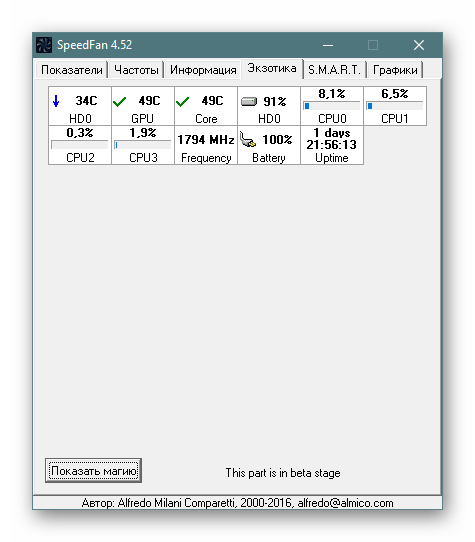The width and height of the screenshot is (475, 542).
Task: Click the blue down arrow beside 34C
Action: [56, 101]
